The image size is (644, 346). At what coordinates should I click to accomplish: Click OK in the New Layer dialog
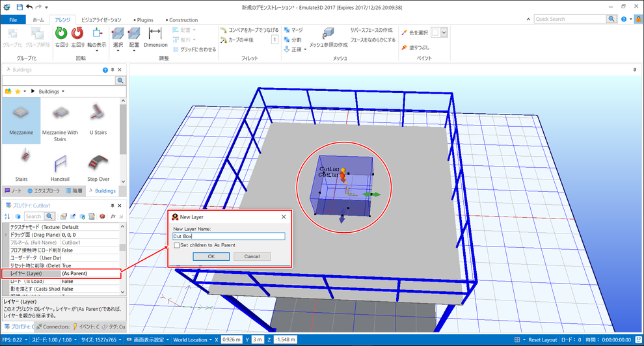(211, 256)
